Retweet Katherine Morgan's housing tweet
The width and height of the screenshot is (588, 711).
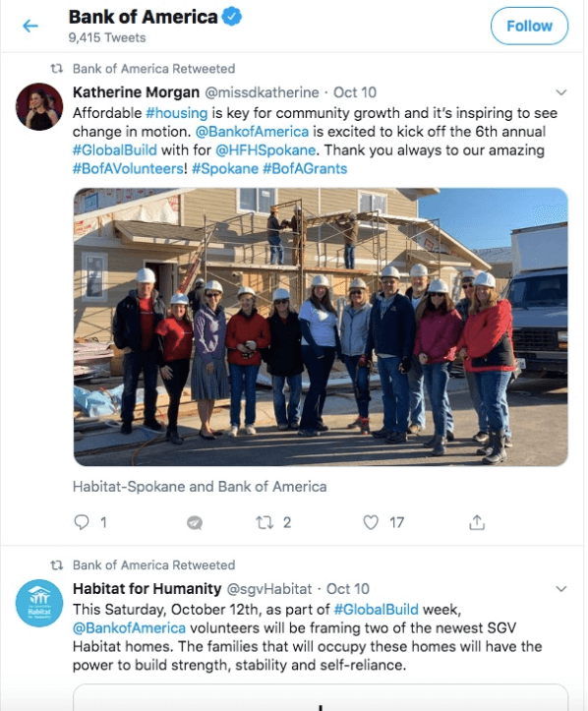(265, 522)
